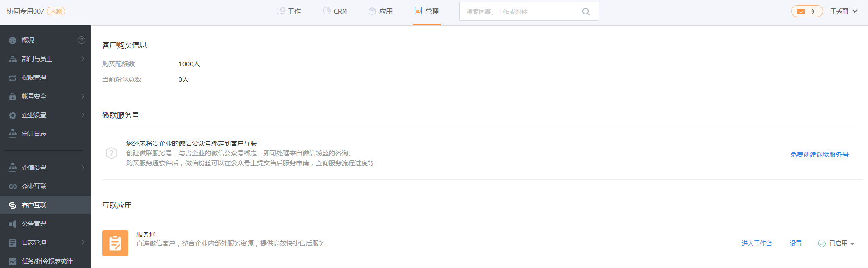Click the 应用 cube icon in top navigation
Screen dimensions: 868x268
[372, 11]
